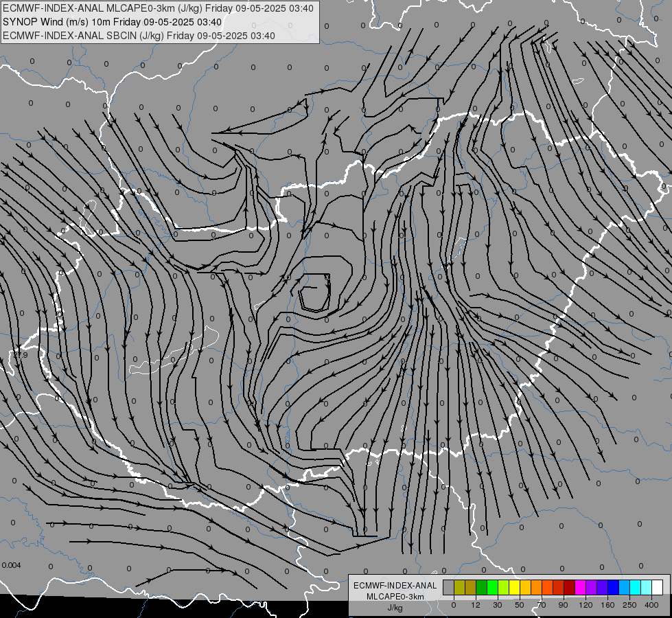672x618 pixels.
Task: Pick the indigo-violet legend swatch
Action: pos(603,587)
